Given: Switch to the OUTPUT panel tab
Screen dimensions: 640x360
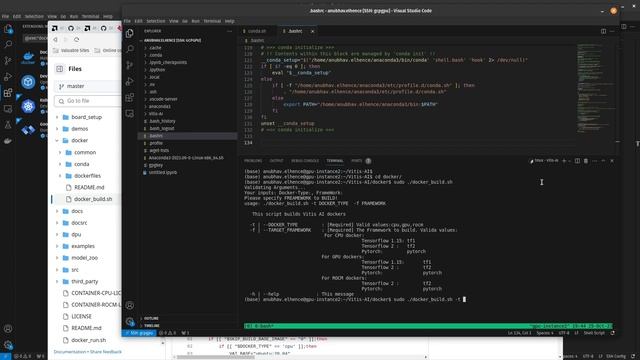Looking at the screenshot, I should (x=276, y=161).
